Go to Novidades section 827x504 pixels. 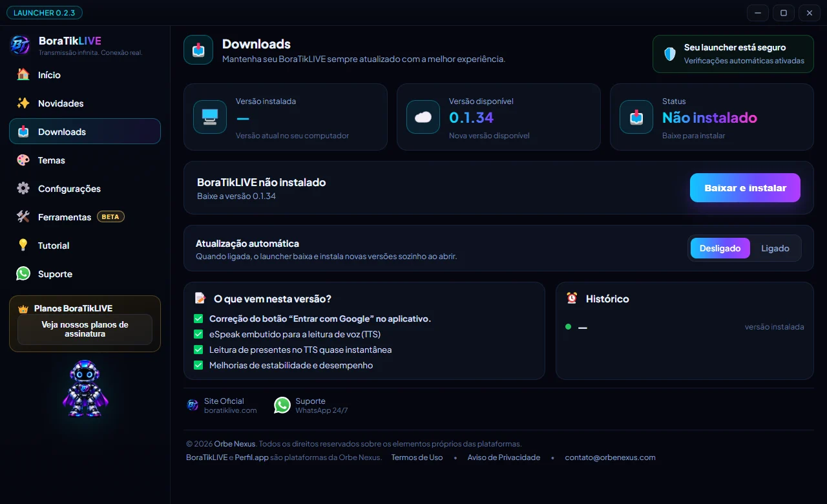coord(85,103)
